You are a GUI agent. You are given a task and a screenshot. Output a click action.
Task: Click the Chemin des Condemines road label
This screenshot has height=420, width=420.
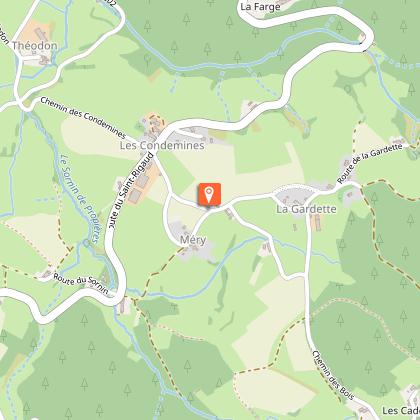click(83, 117)
